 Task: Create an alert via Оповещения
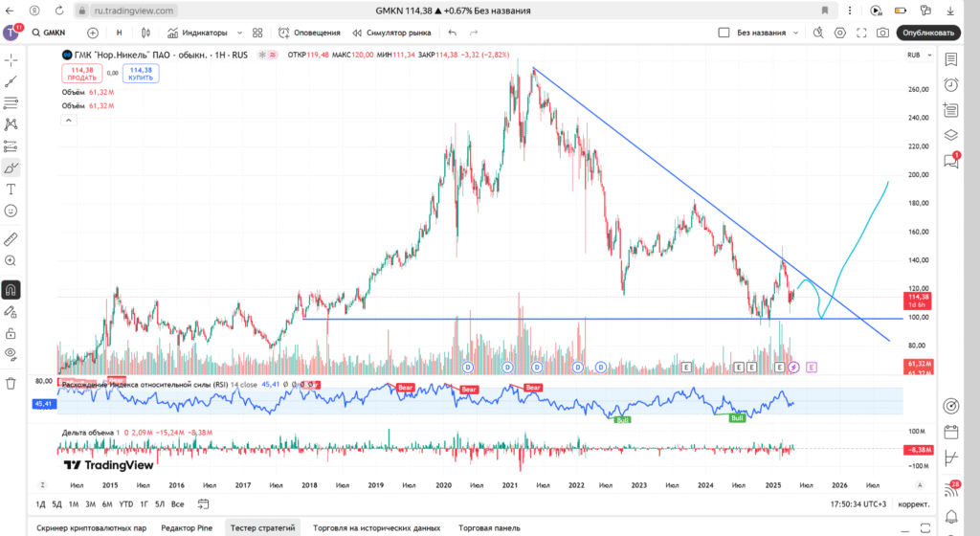click(x=309, y=33)
